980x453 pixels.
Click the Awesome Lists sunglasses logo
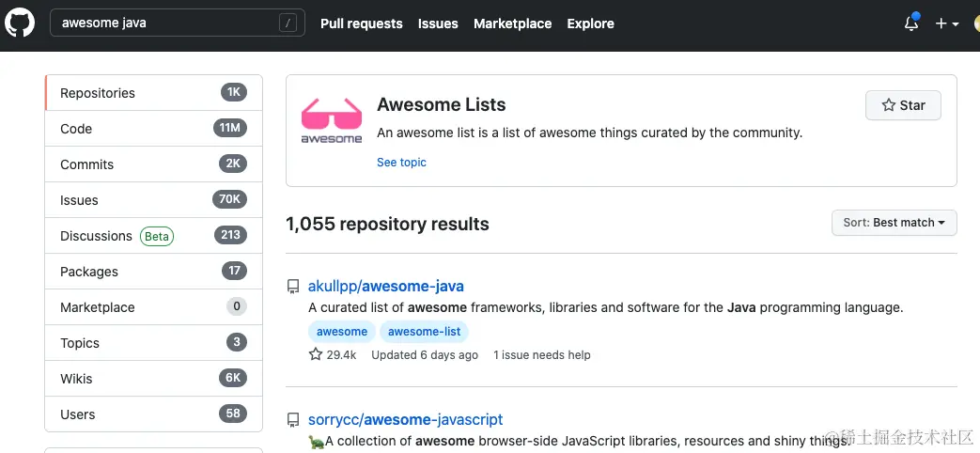[331, 121]
